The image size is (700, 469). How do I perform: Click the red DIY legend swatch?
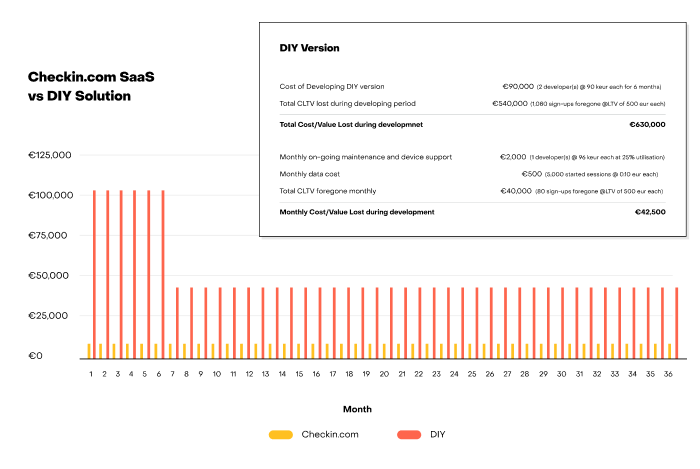[x=409, y=435]
